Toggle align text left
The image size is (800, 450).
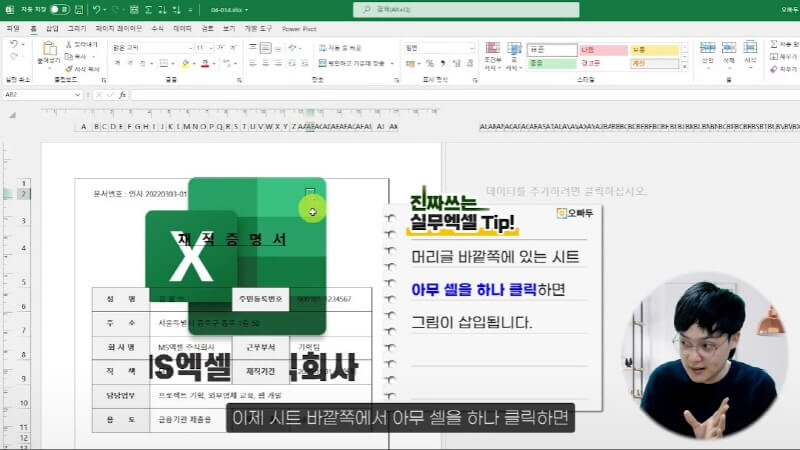pos(253,63)
